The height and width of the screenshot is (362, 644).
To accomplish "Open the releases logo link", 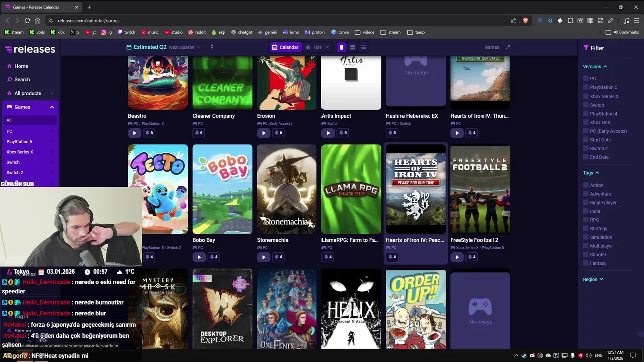I will point(30,49).
